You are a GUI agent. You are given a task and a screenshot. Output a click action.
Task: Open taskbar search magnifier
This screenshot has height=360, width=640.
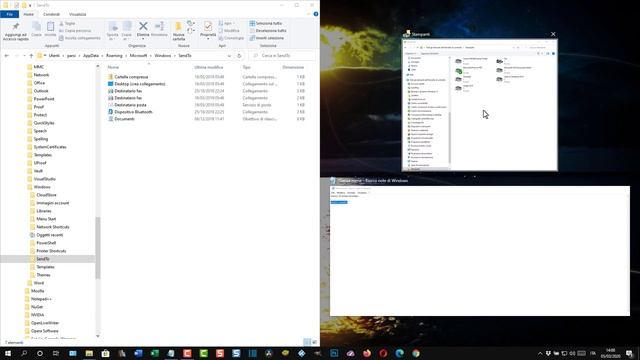[x=24, y=353]
